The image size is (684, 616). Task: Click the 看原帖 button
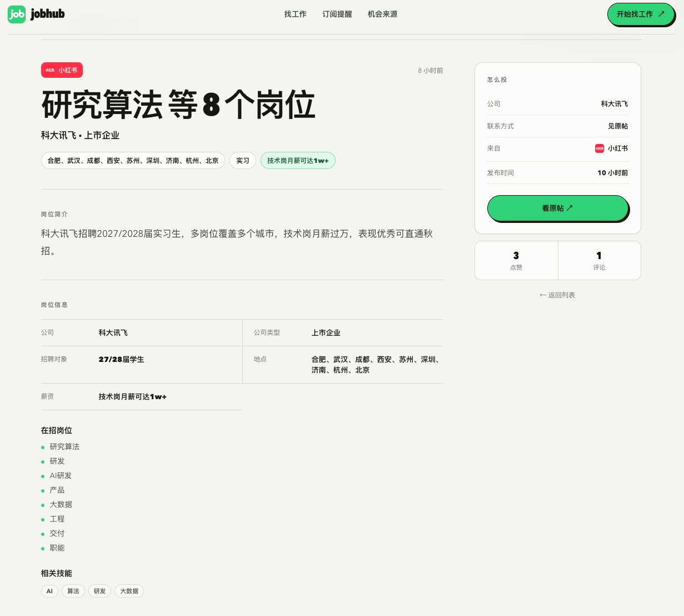click(x=558, y=208)
